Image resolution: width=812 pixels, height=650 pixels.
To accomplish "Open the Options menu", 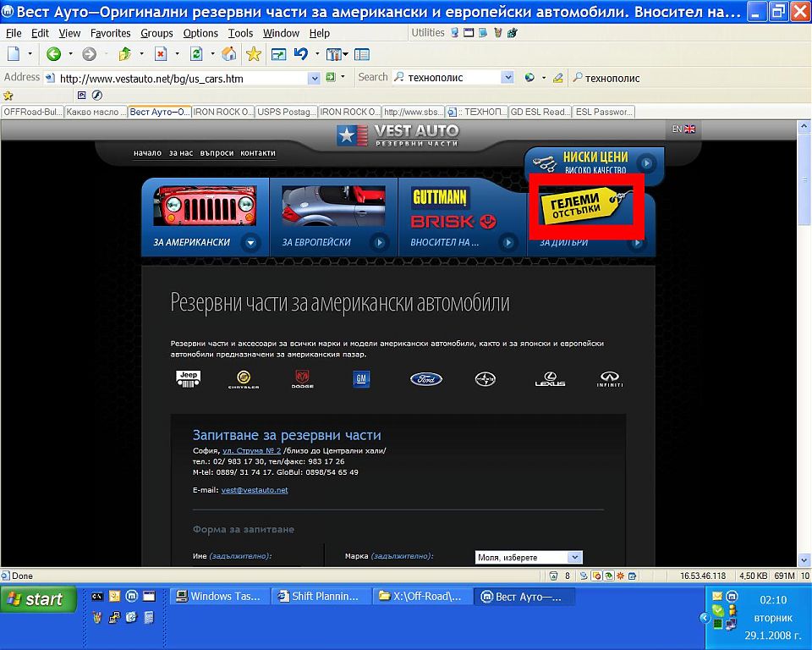I will coord(200,33).
